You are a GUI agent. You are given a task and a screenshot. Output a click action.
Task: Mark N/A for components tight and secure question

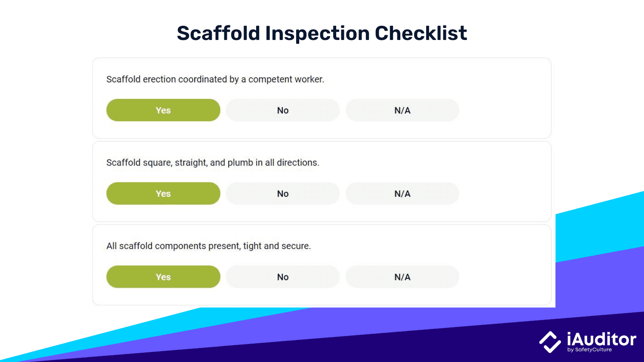402,277
